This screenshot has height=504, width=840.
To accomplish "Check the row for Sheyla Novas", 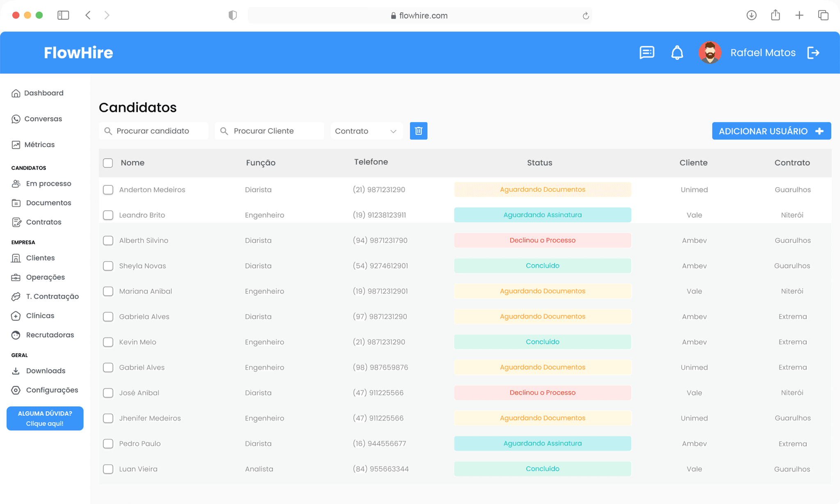I will (x=108, y=266).
